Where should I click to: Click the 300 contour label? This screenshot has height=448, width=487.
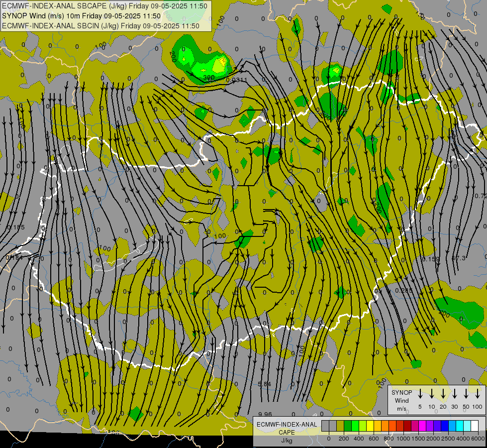[209, 77]
